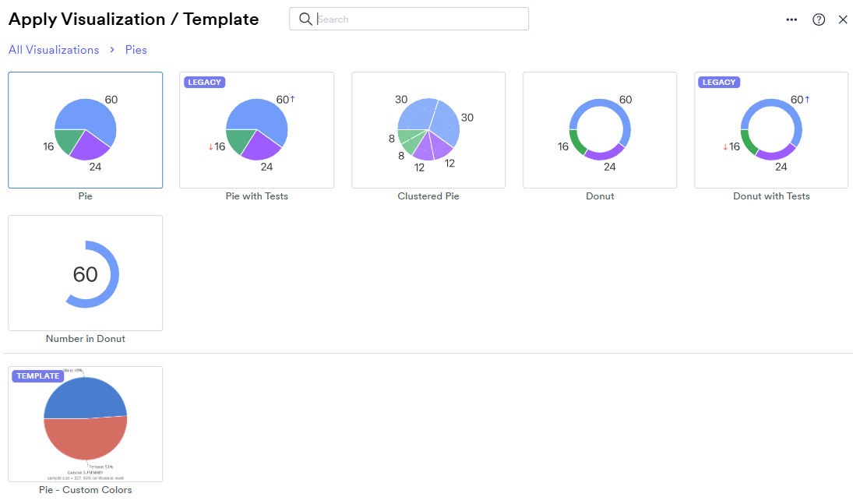
Task: Click the 'Number in Donut' caption
Action: 86,339
